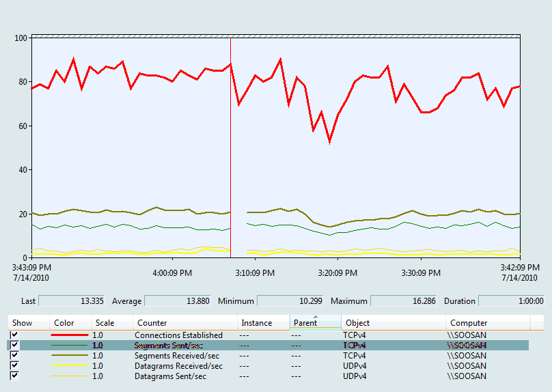Viewport: 552px width, 392px height.
Task: Click the olive color line for Segments Received/sec
Action: point(70,356)
